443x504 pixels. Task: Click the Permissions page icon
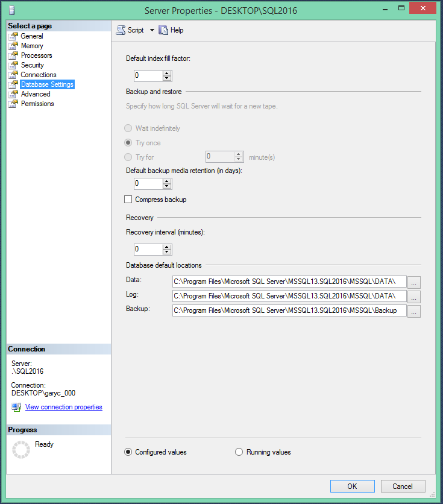point(13,104)
